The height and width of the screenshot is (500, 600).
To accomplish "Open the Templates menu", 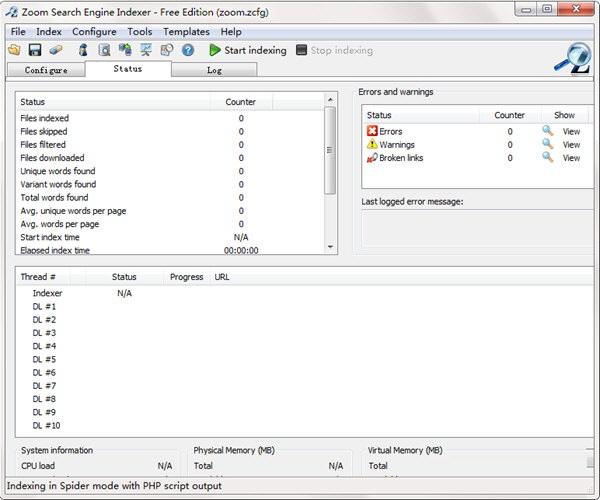I will pyautogui.click(x=186, y=32).
